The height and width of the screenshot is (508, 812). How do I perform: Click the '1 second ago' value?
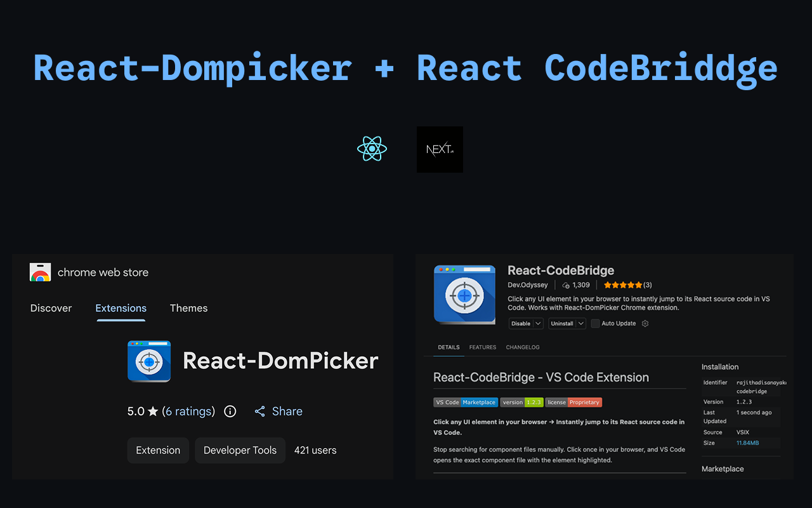[754, 413]
